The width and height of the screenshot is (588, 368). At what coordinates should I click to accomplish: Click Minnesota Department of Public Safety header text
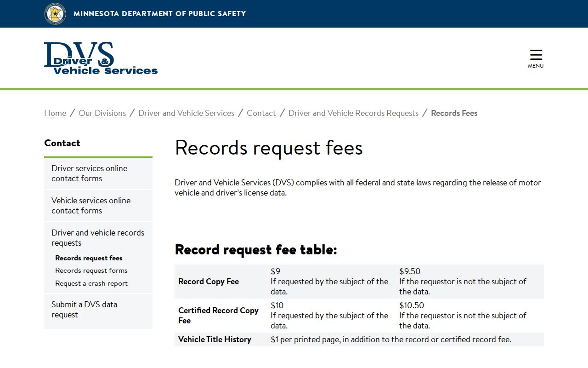point(159,14)
